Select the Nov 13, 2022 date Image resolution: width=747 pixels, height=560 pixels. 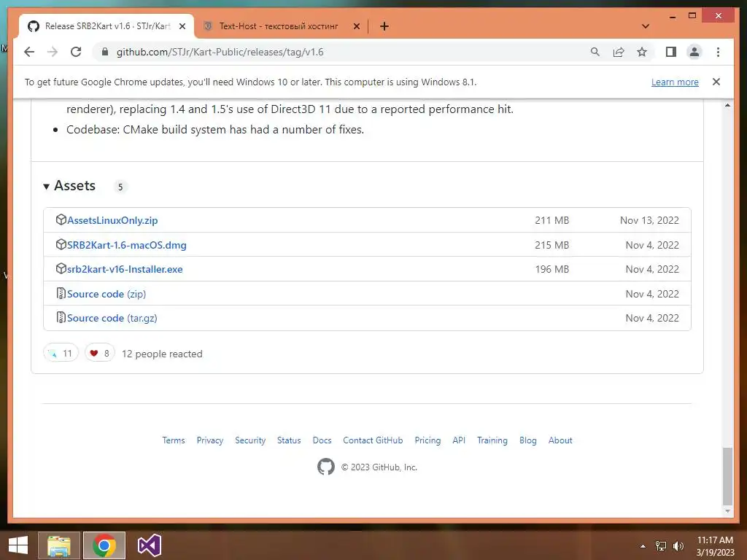pyautogui.click(x=649, y=220)
